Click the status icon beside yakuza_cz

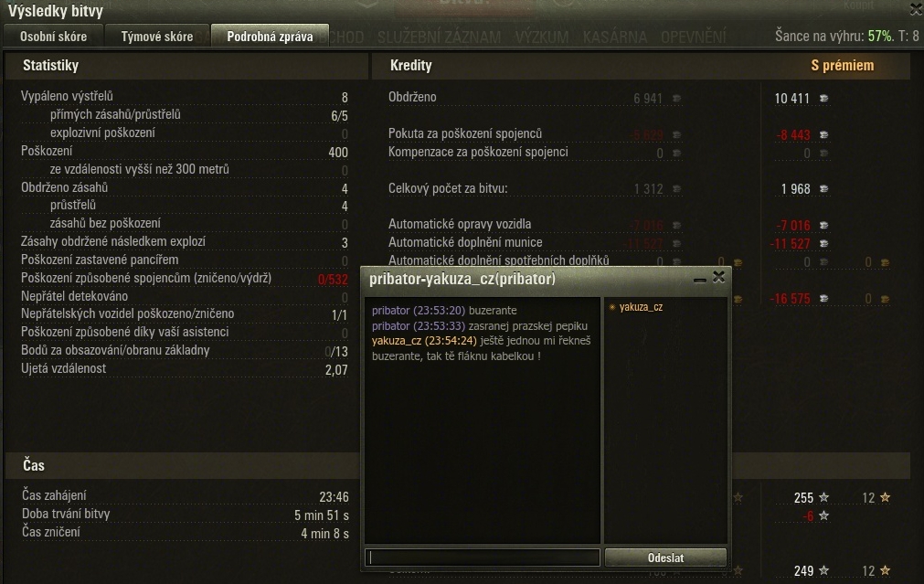612,307
